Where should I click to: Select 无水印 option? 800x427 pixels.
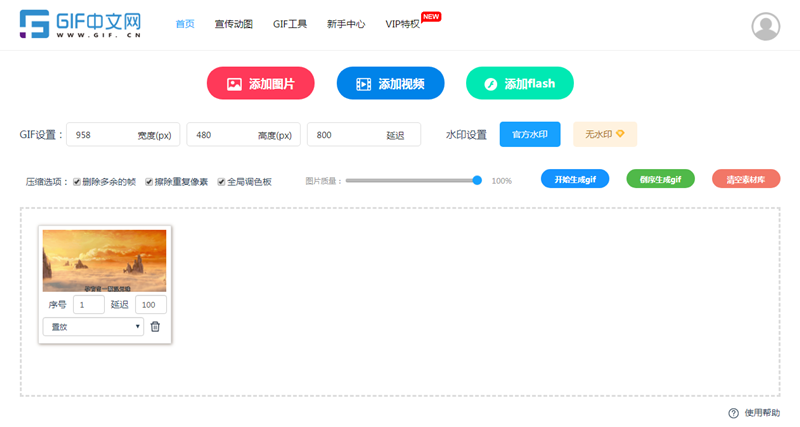605,134
